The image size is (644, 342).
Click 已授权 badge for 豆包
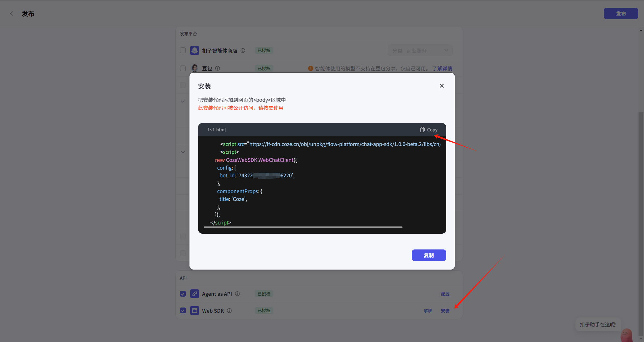click(264, 68)
